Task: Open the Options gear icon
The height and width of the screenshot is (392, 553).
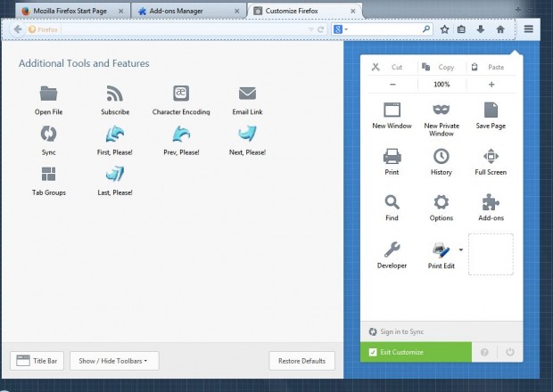Action: click(x=442, y=202)
